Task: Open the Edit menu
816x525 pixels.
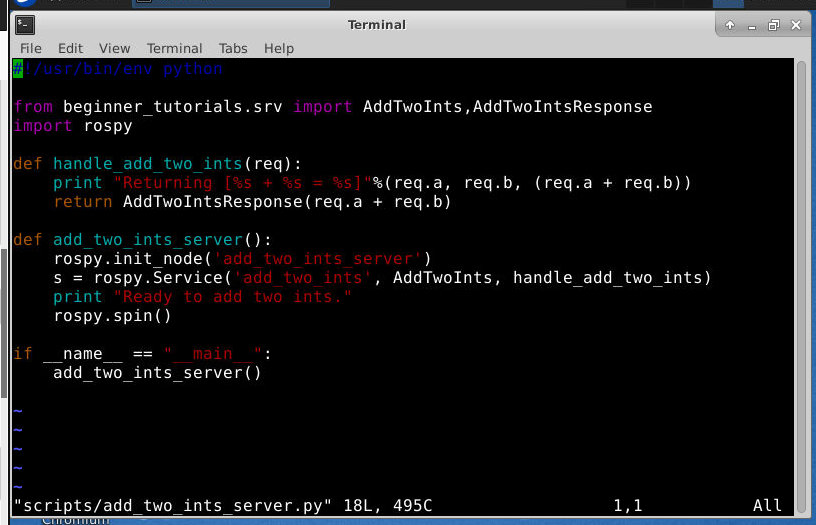Action: pyautogui.click(x=70, y=48)
